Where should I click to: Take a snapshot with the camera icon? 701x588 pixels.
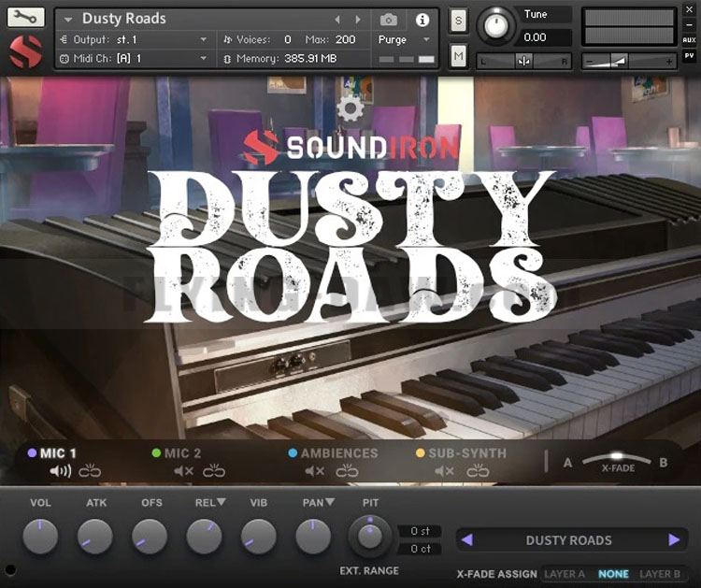pos(389,20)
